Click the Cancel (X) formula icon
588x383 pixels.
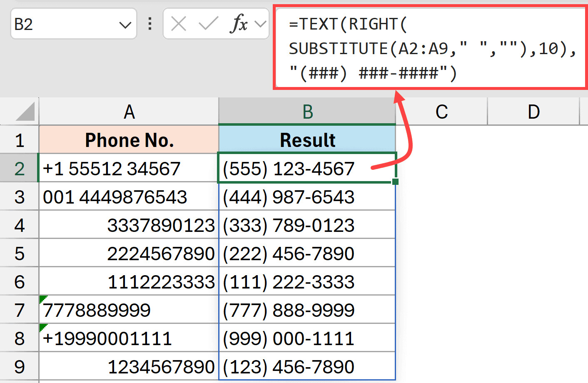(179, 24)
